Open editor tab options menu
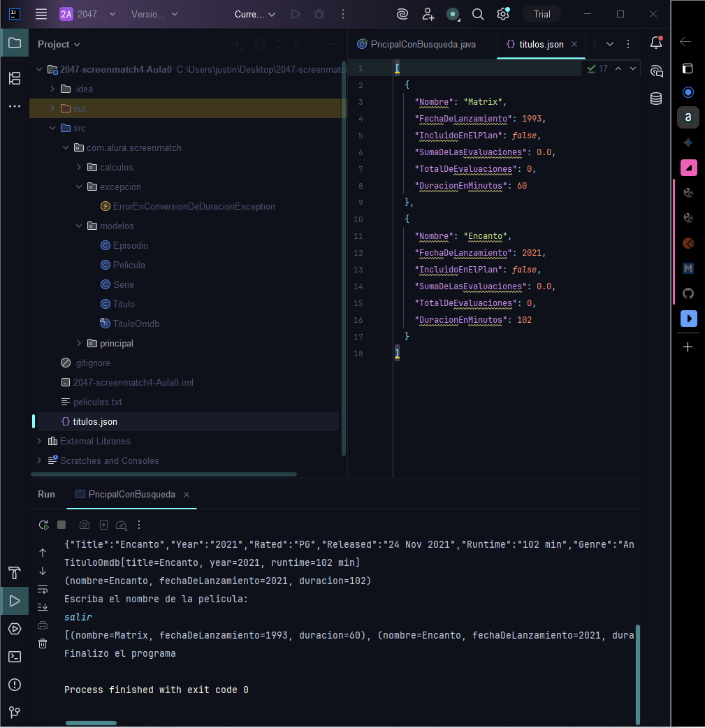The width and height of the screenshot is (705, 728). [628, 44]
